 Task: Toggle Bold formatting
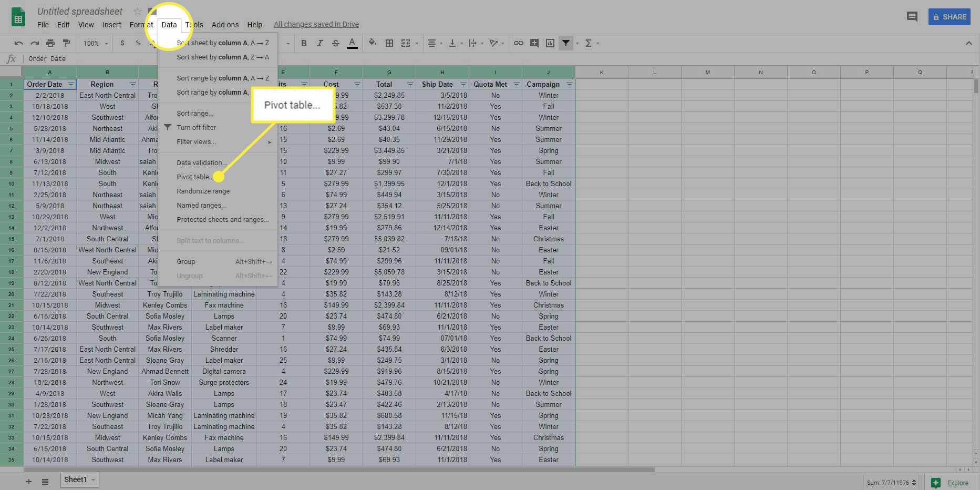pyautogui.click(x=304, y=43)
